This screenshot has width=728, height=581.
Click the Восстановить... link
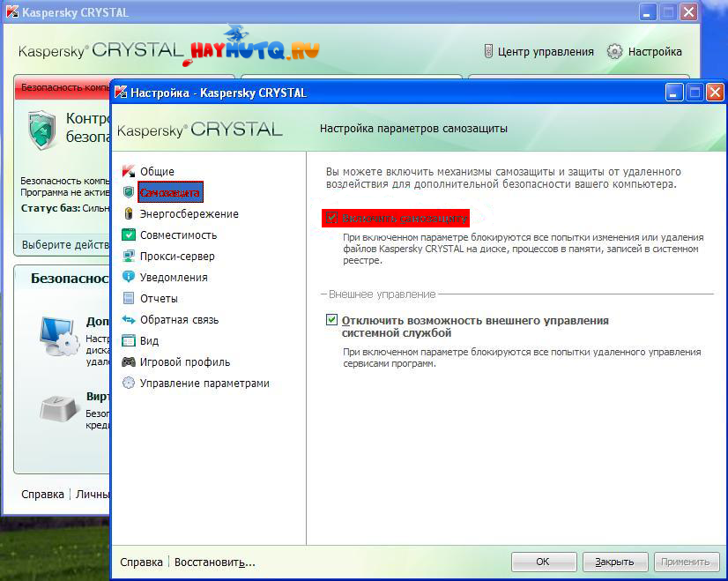214,562
